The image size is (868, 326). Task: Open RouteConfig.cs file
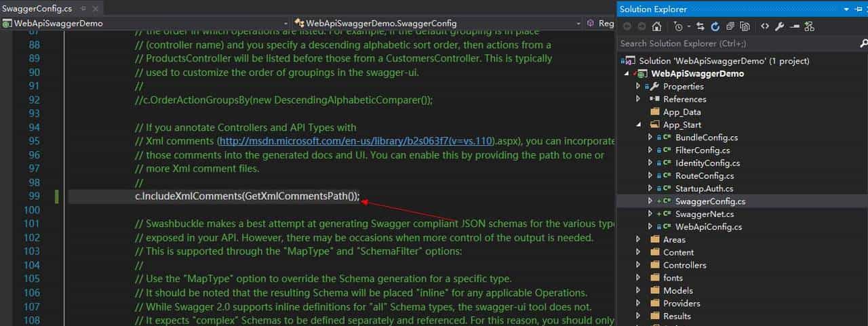pos(705,176)
